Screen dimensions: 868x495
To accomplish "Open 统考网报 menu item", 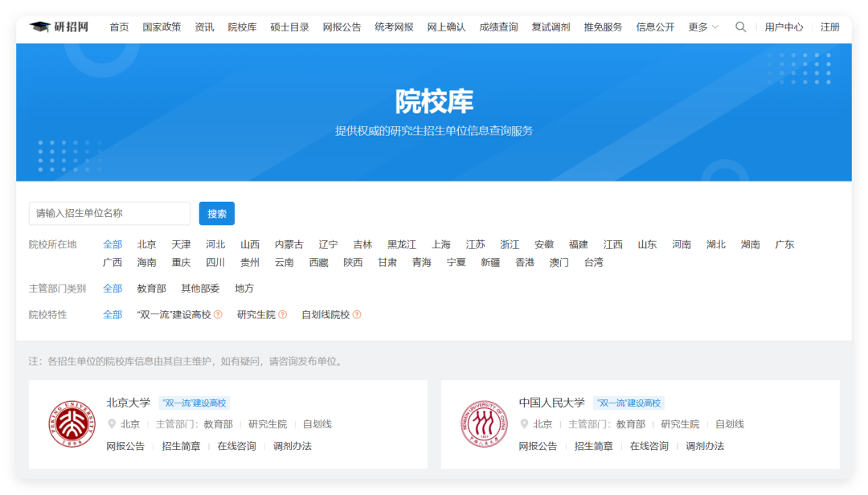I will [x=394, y=27].
